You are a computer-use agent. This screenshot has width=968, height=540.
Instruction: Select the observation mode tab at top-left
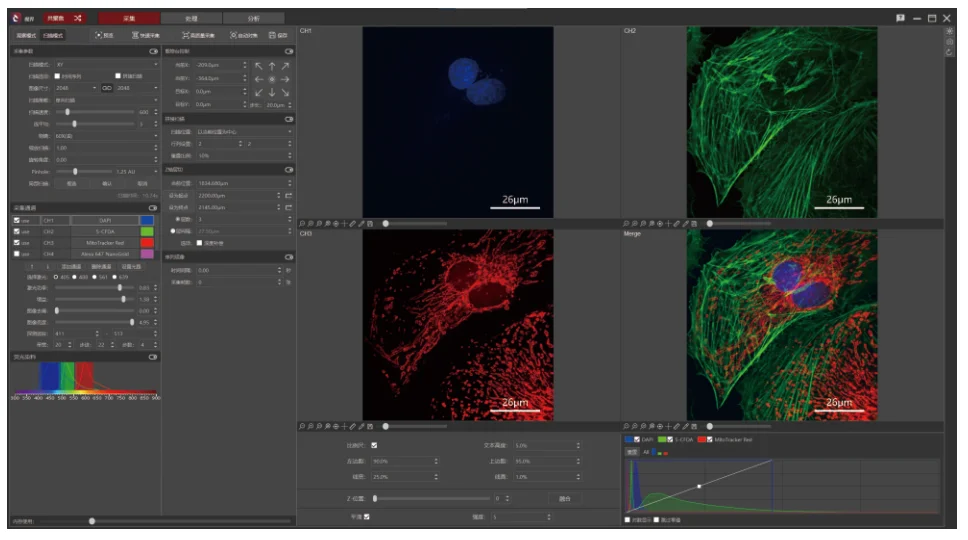[26, 35]
